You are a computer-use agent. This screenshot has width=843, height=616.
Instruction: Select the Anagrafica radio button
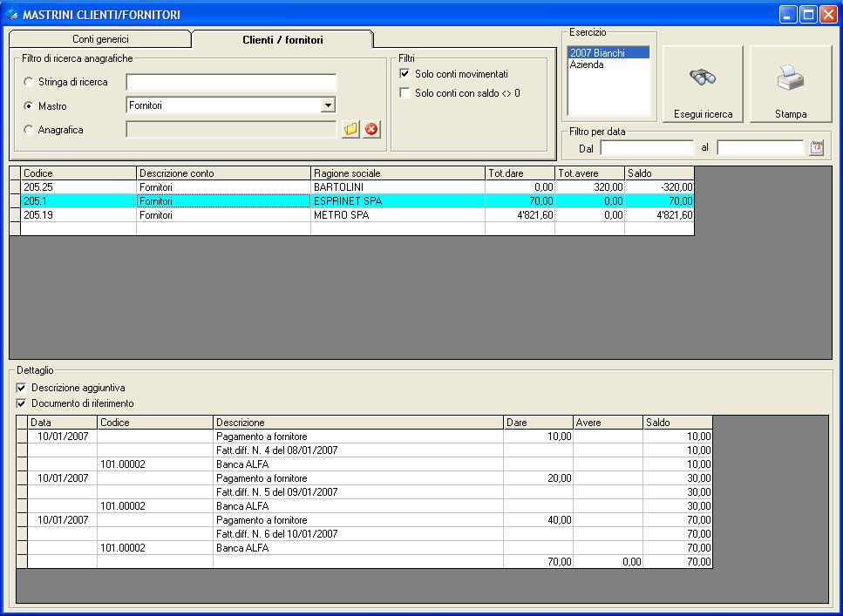29,130
